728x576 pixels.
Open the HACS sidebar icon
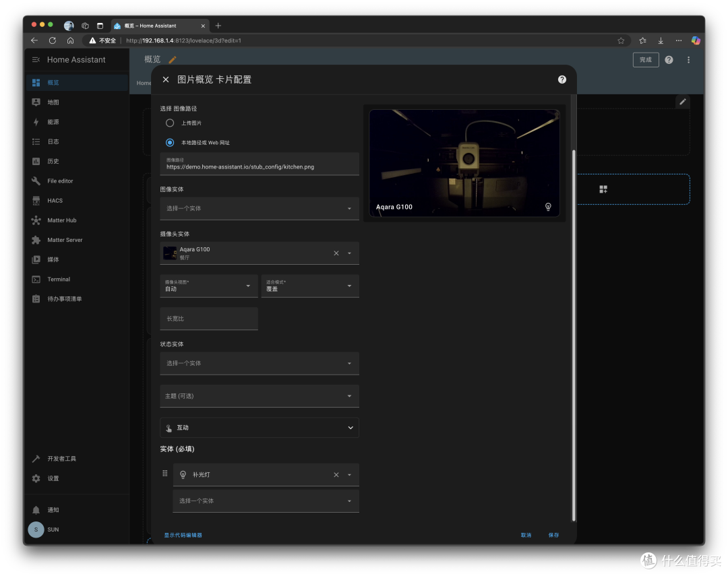(36, 201)
